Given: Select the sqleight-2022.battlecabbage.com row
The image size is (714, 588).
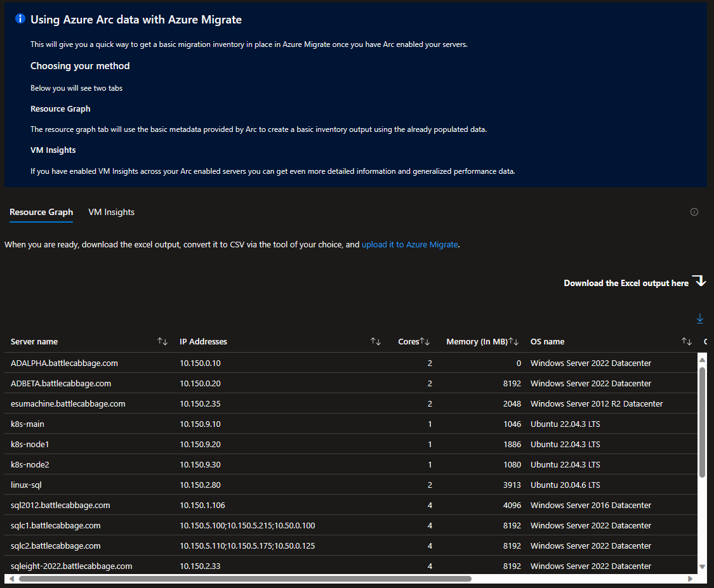Looking at the screenshot, I should pyautogui.click(x=350, y=566).
